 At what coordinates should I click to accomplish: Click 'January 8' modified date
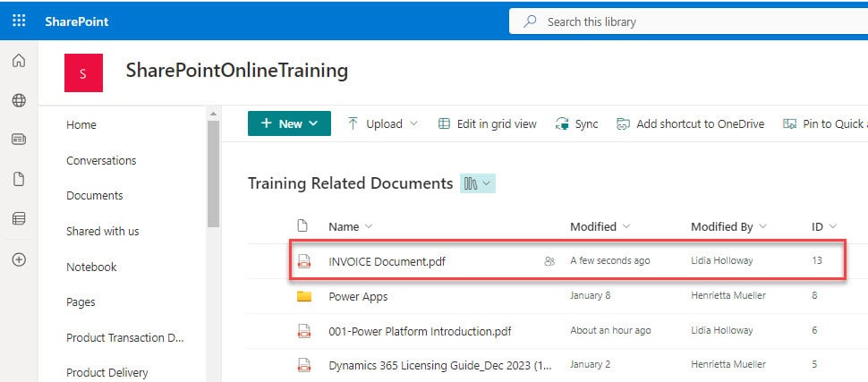[x=591, y=295]
